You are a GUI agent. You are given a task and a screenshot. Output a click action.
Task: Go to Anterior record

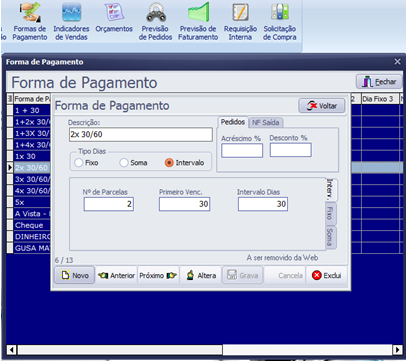pos(116,275)
